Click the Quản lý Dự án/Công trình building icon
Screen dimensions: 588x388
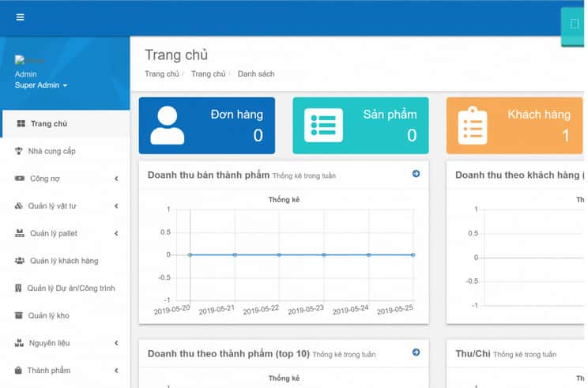tap(18, 288)
